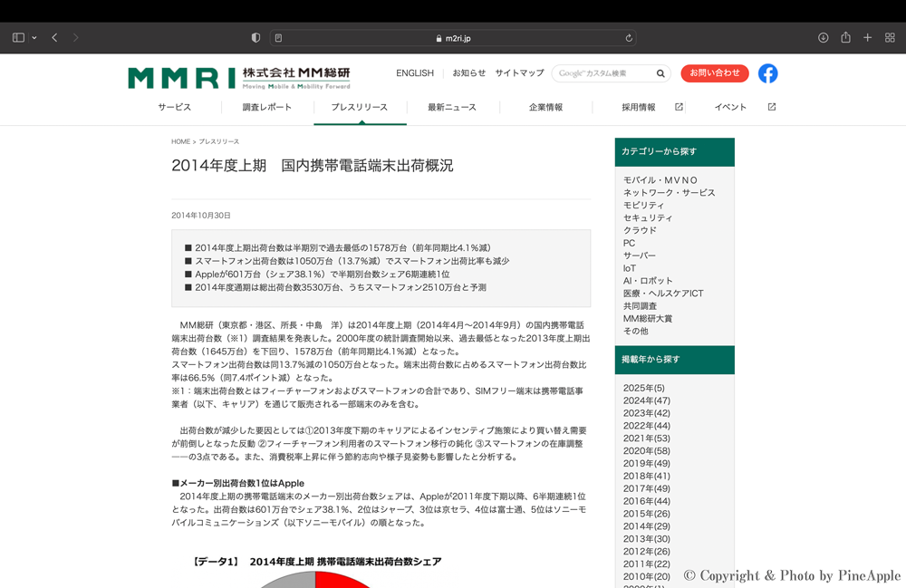Show tab overview with the grid icon
The image size is (906, 588).
point(889,37)
